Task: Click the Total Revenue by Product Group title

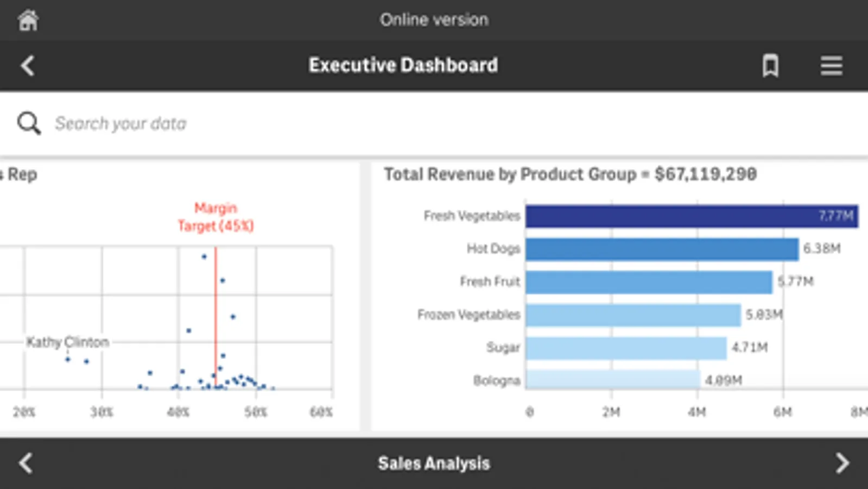Action: (570, 174)
